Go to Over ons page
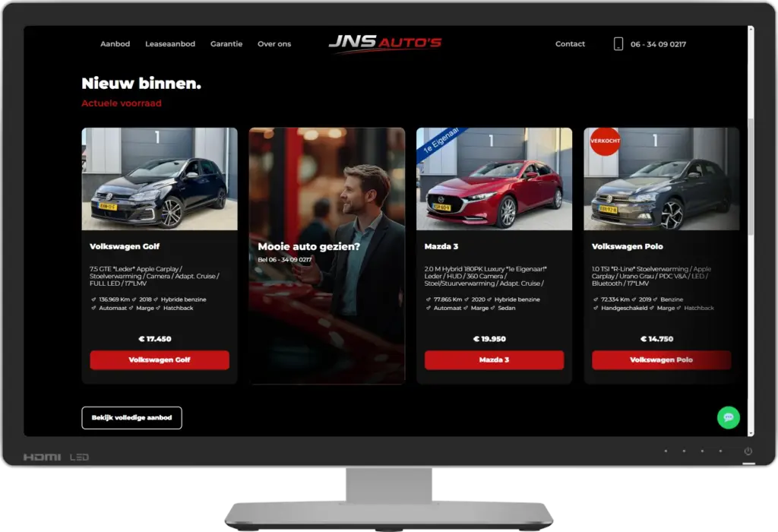Screen dimensions: 778x532 point(274,43)
